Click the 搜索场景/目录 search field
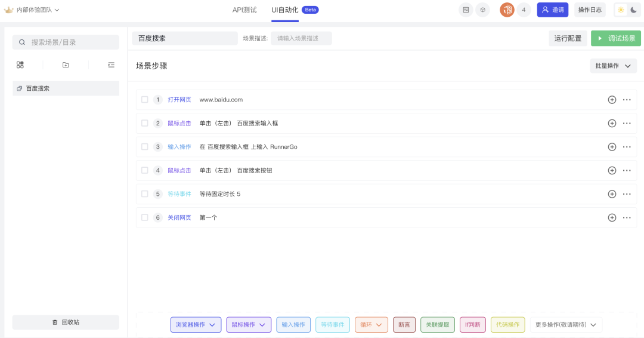The height and width of the screenshot is (338, 644). (x=66, y=42)
